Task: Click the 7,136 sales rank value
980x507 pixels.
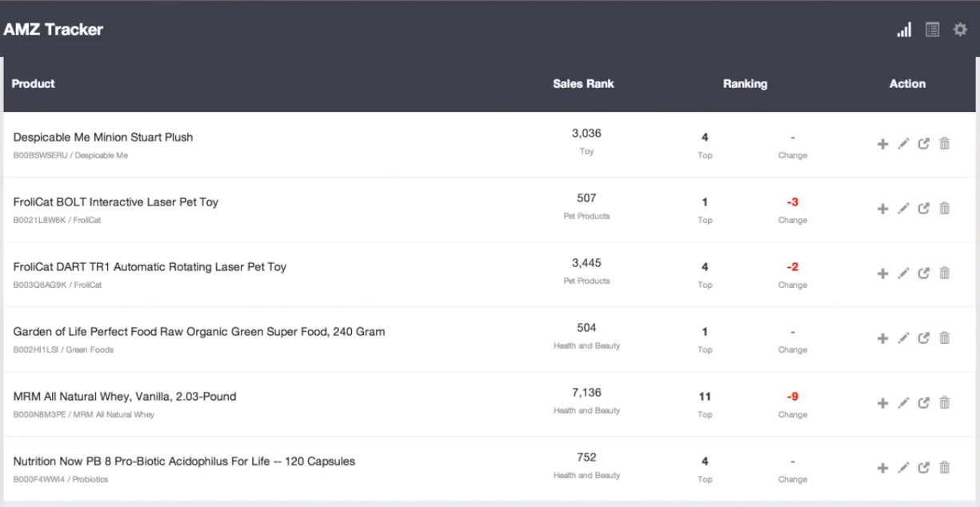Action: pyautogui.click(x=586, y=393)
